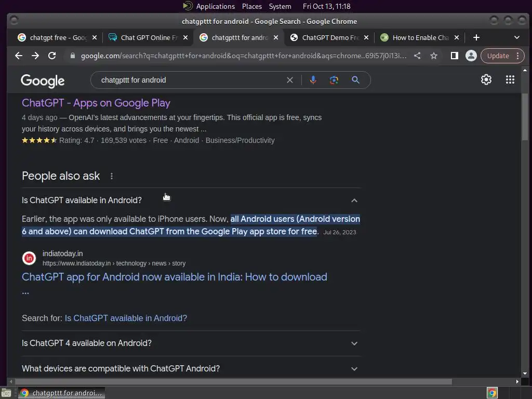Click the horizontal scrollbar thumb
Viewport: 532px width, 399px height.
point(233,382)
